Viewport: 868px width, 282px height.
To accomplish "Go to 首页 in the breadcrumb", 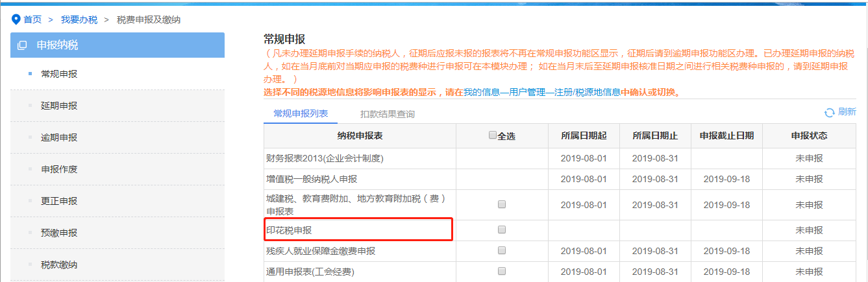I will tap(32, 19).
